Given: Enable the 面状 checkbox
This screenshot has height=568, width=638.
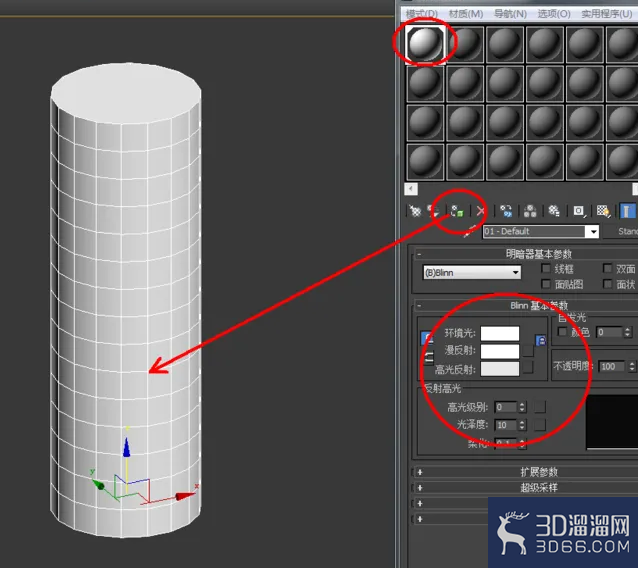Looking at the screenshot, I should click(x=607, y=284).
